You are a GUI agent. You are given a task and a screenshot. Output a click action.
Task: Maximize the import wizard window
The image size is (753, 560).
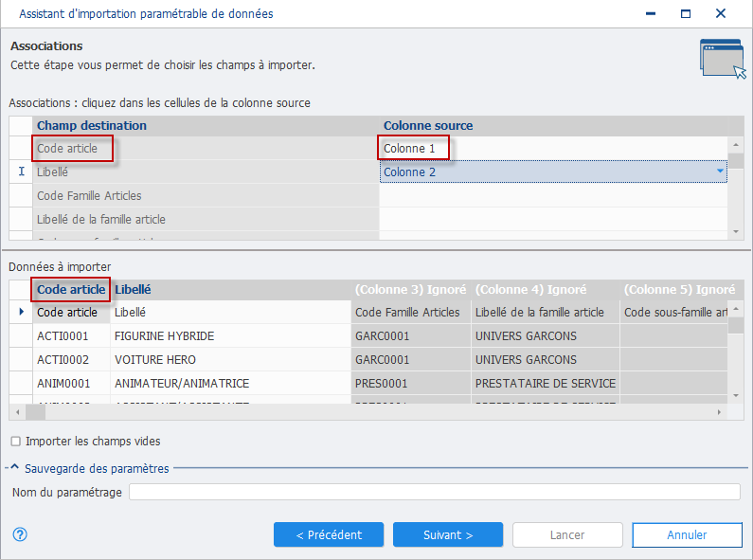685,14
